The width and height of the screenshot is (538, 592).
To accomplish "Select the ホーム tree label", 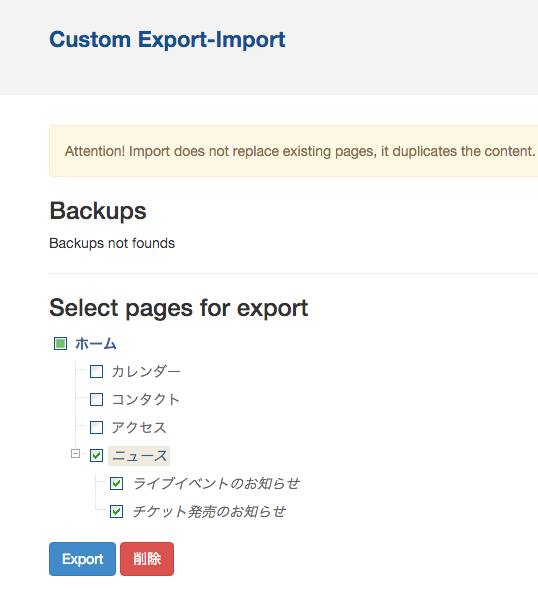I will pos(96,344).
